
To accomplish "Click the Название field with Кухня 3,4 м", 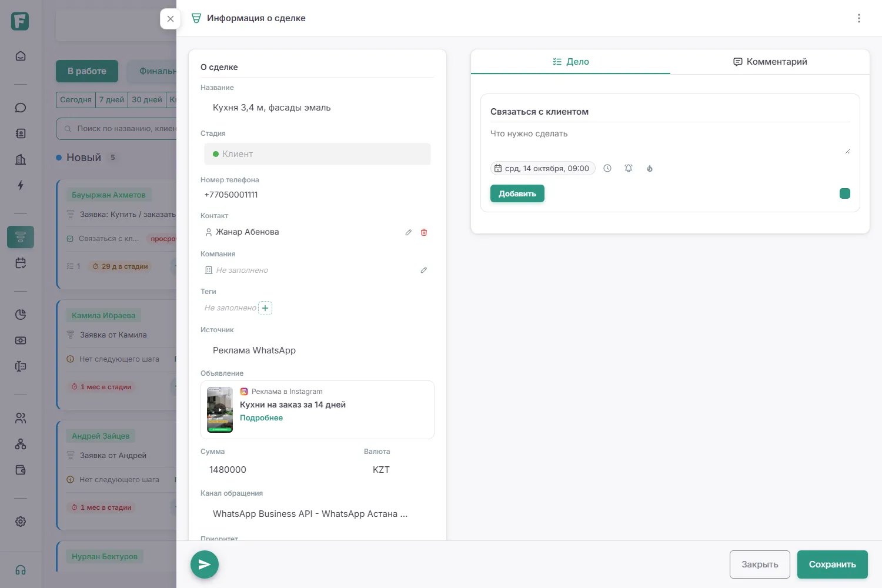I will click(318, 108).
